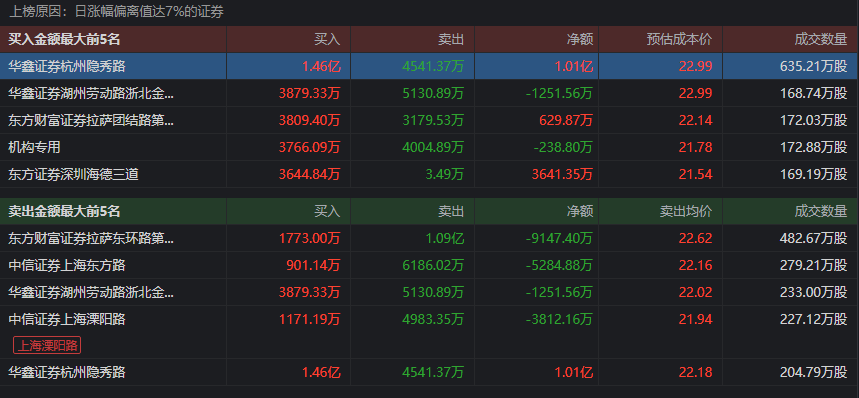
Task: Click buy amount 1773.00万
Action: (x=310, y=238)
